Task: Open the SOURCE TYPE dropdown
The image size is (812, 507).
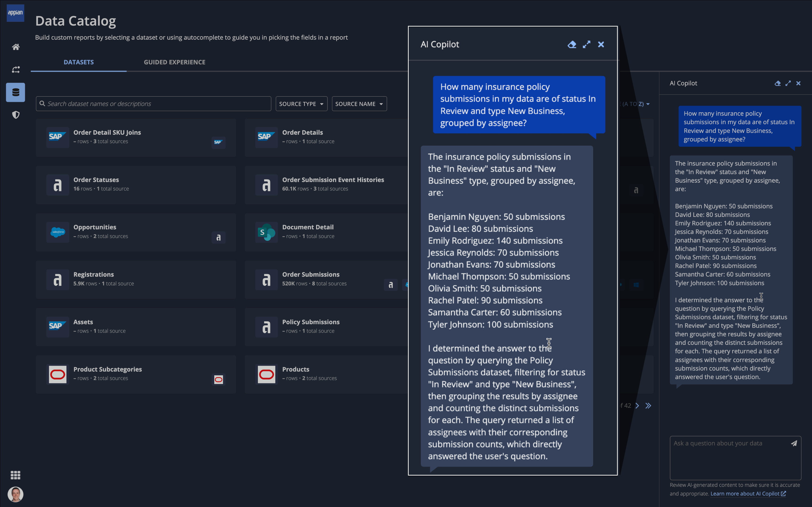Action: (x=301, y=104)
